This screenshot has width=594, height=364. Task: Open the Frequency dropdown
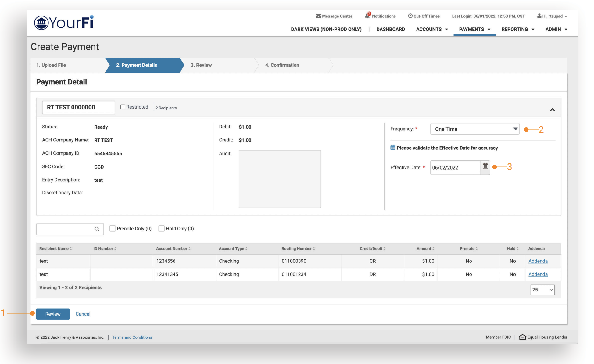pos(475,129)
